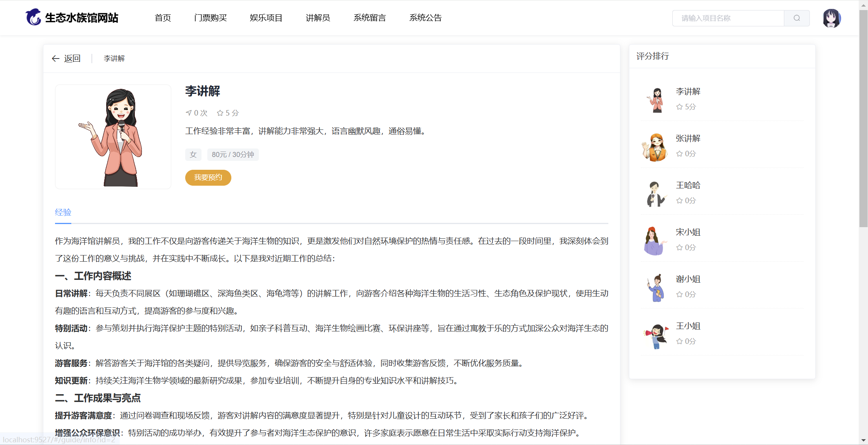Go to the 娱乐项目 menu
The width and height of the screenshot is (868, 445).
266,18
